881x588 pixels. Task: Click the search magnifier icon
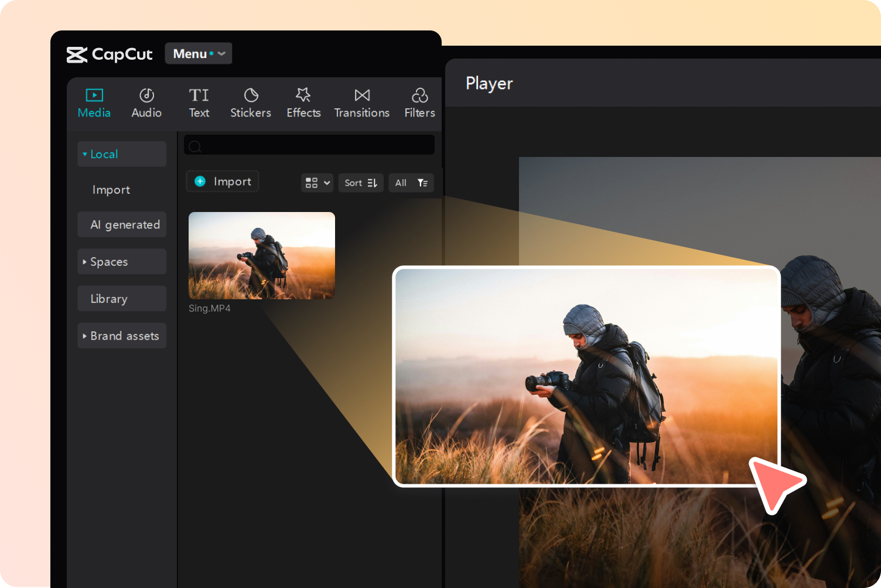pyautogui.click(x=195, y=146)
